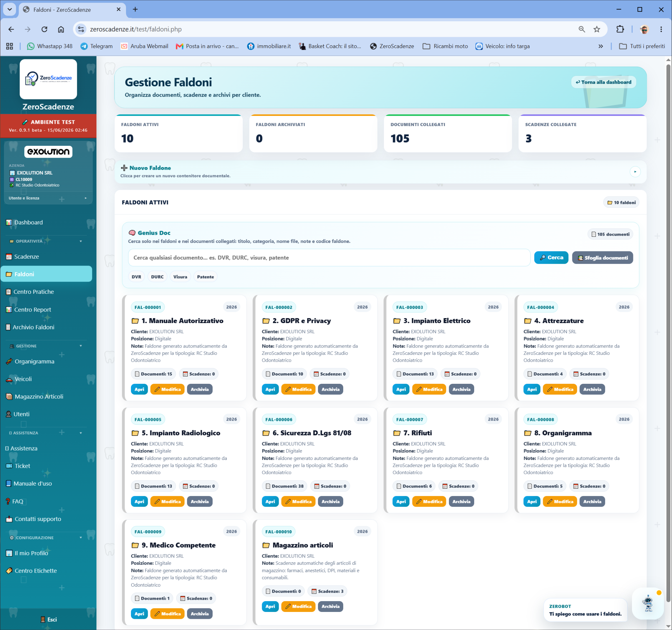Open Il mio Profilo in the sidebar
Image resolution: width=672 pixels, height=630 pixels.
click(x=27, y=553)
